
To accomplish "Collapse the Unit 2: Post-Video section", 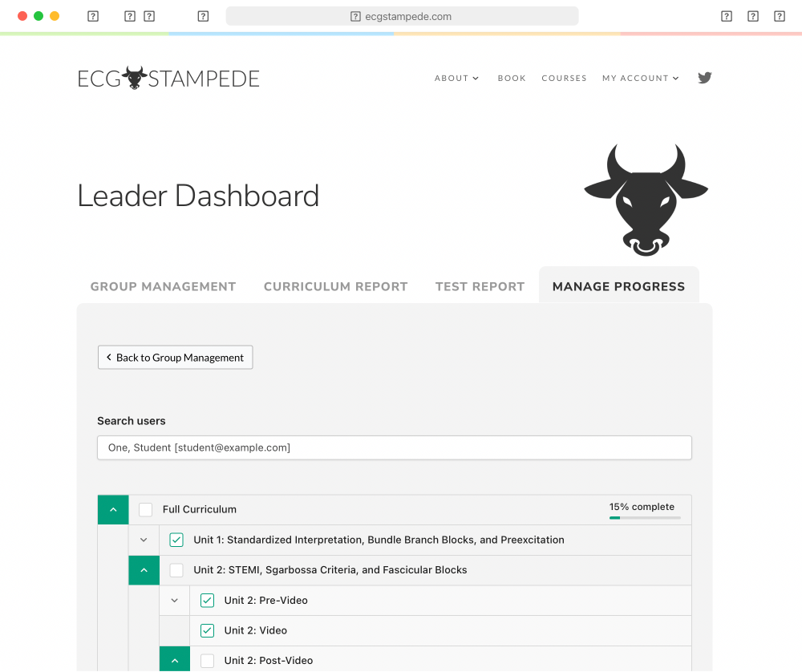I will point(174,660).
